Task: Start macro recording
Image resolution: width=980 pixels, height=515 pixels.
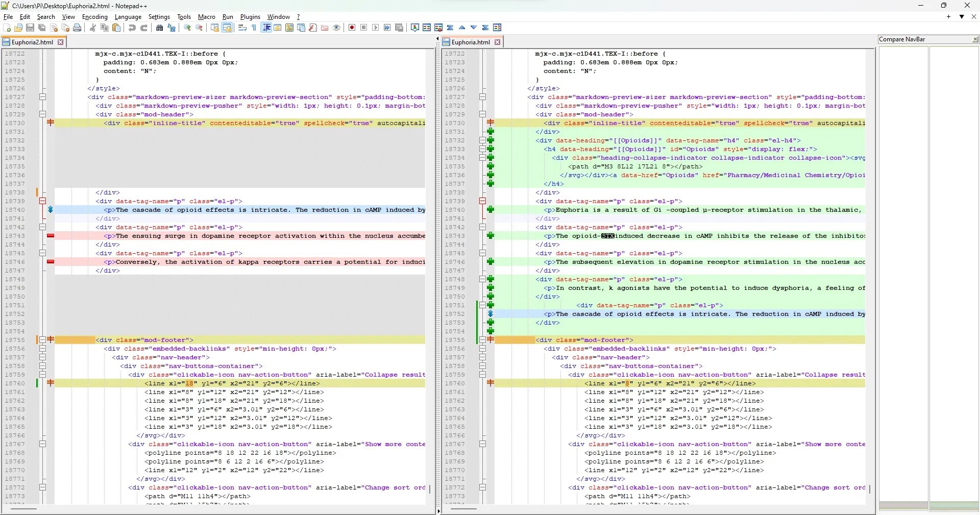Action: tap(352, 28)
